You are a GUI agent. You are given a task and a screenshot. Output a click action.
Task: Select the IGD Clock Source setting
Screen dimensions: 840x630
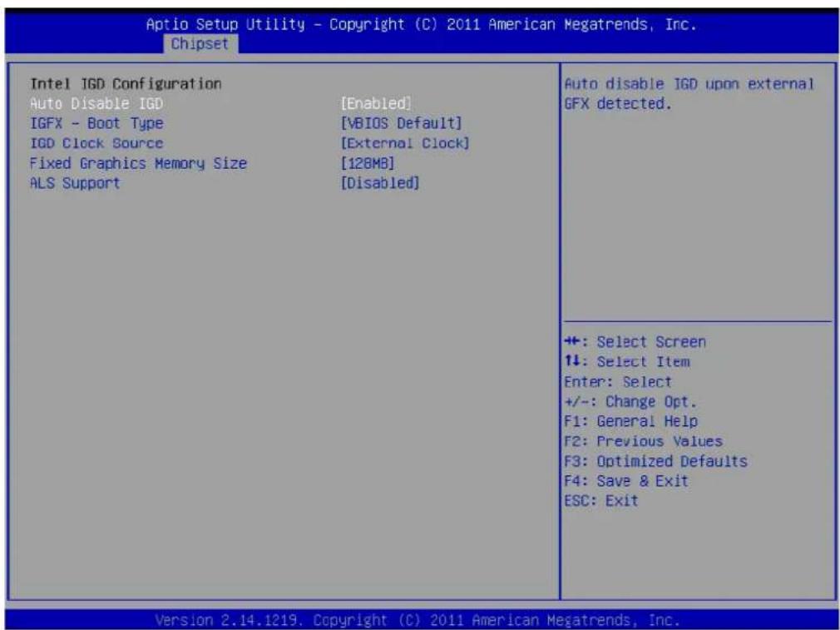(96, 143)
